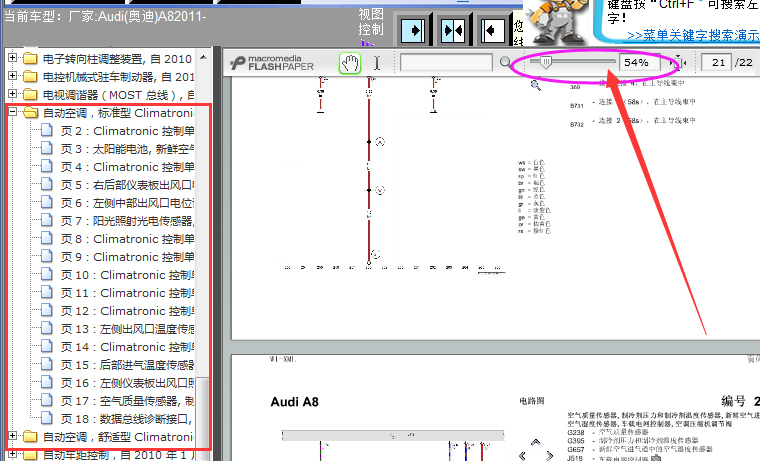760x461 pixels.
Task: Open page 页 4 : Climatronic
Action: 127,167
